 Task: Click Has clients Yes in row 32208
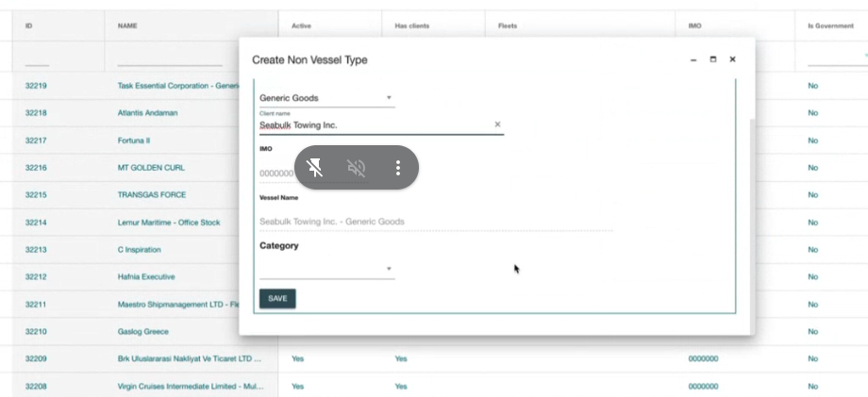coord(401,386)
